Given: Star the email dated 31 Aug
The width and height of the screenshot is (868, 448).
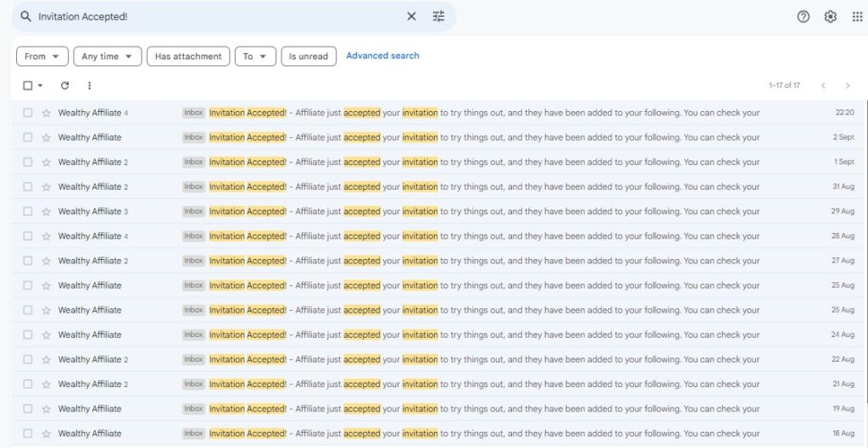Looking at the screenshot, I should (47, 187).
